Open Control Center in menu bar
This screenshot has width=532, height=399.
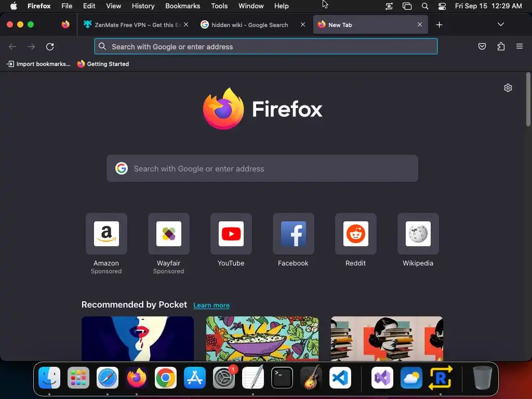(x=442, y=6)
